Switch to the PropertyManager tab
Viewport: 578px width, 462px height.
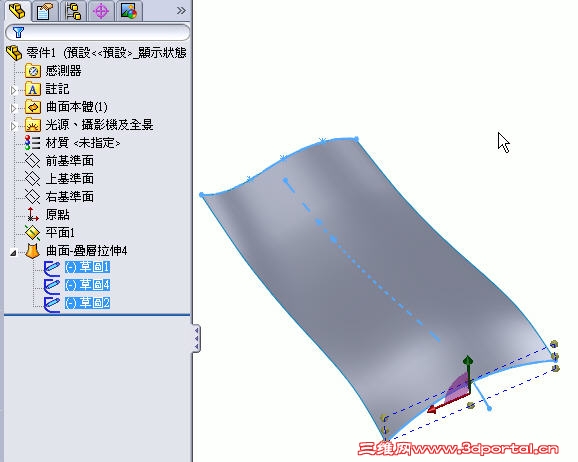[45, 11]
